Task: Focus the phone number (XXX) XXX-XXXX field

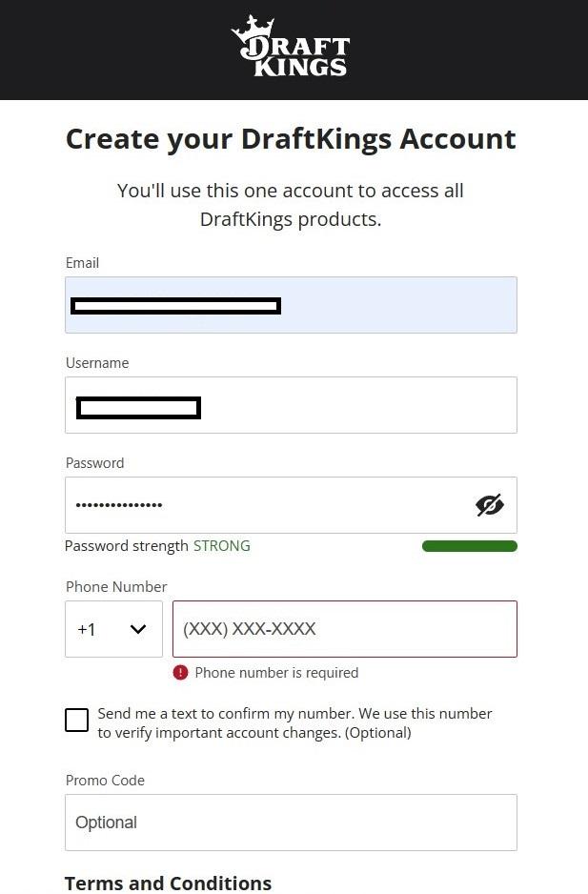Action: coord(344,629)
